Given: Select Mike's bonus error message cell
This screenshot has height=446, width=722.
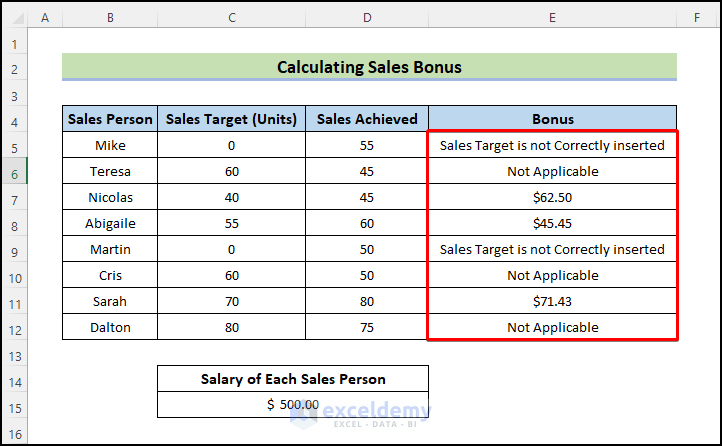Looking at the screenshot, I should click(x=552, y=146).
